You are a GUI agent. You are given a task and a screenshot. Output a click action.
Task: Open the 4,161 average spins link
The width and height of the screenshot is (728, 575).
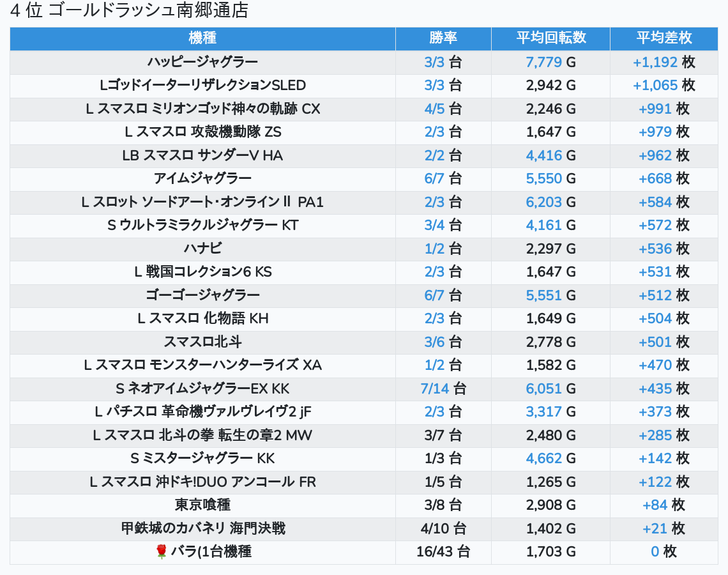tap(543, 226)
